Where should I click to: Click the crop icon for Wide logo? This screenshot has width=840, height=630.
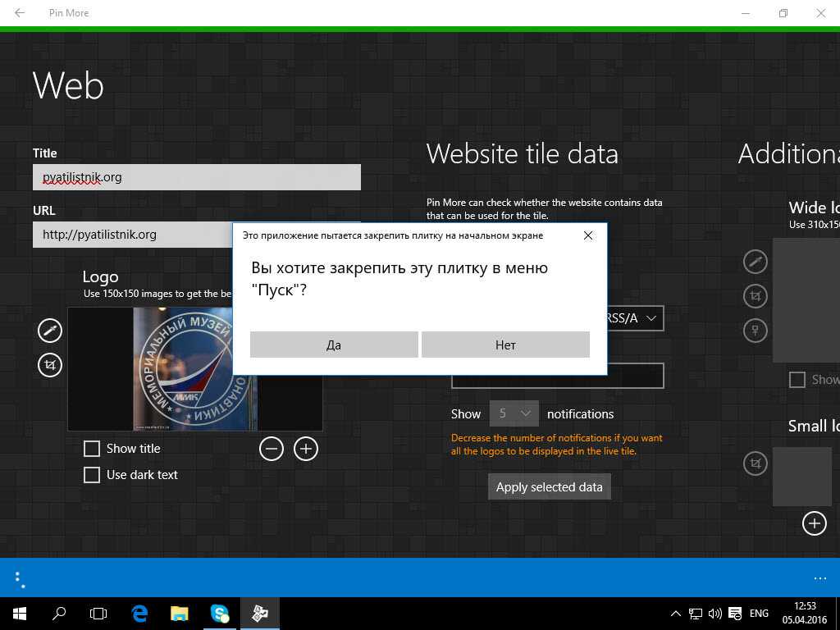coord(755,296)
